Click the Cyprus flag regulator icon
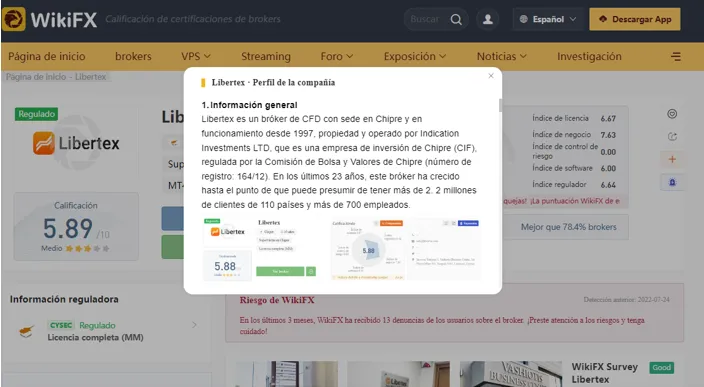The height and width of the screenshot is (387, 704). click(27, 331)
